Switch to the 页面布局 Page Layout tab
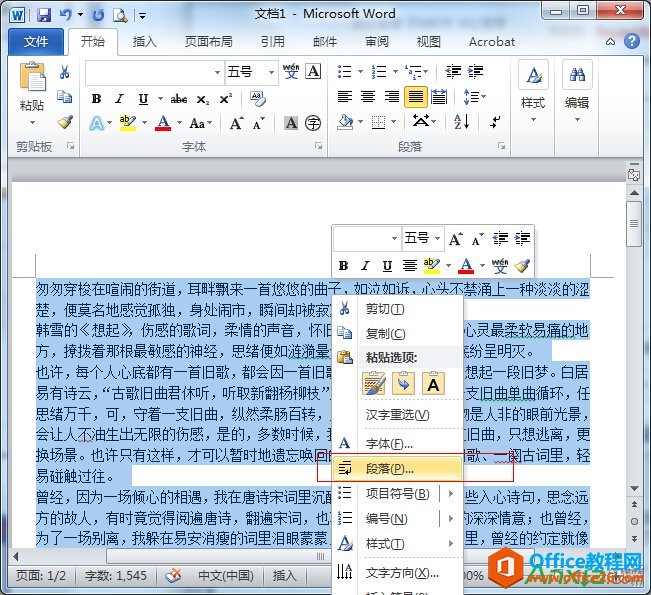This screenshot has height=595, width=651. [x=208, y=42]
